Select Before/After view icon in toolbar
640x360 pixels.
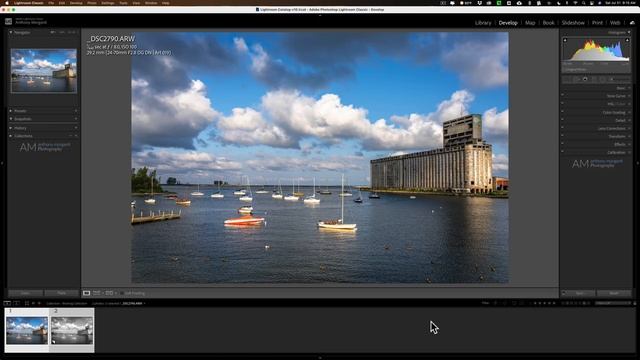[x=109, y=293]
